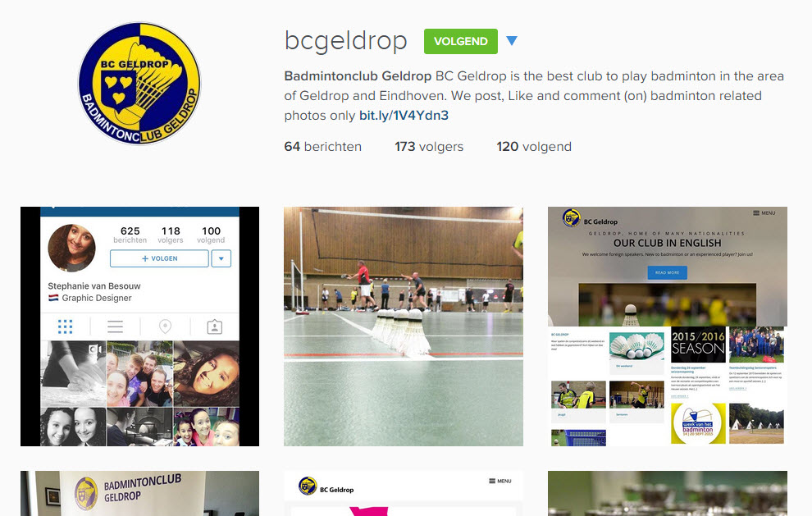The image size is (812, 516).
Task: Toggle the green VOLGEND follow button
Action: (x=460, y=42)
